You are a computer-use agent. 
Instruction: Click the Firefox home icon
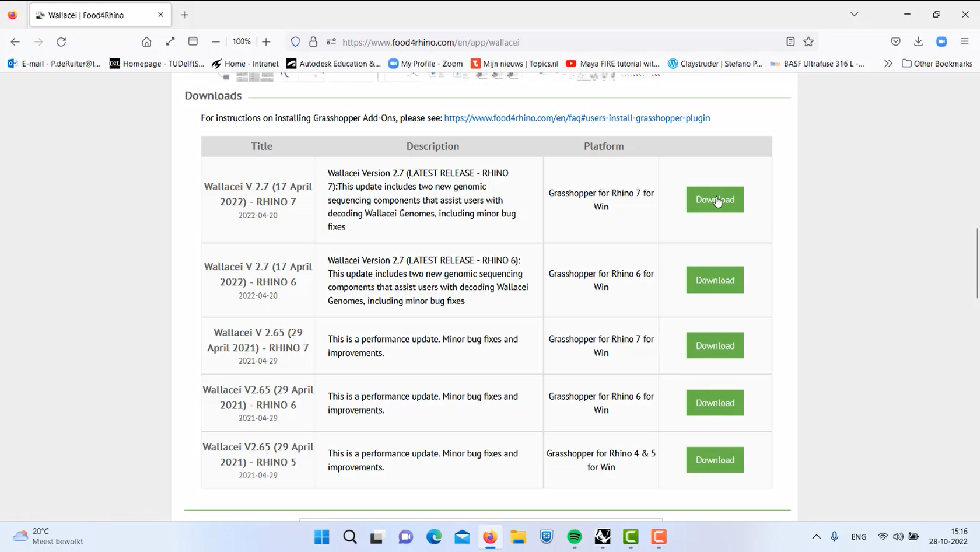tap(146, 42)
